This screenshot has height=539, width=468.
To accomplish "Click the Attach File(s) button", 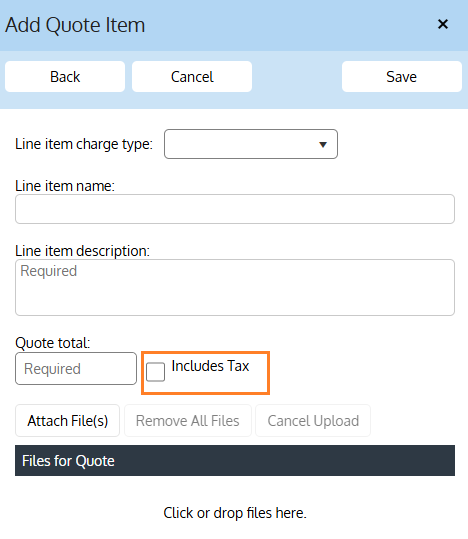I will pos(67,421).
